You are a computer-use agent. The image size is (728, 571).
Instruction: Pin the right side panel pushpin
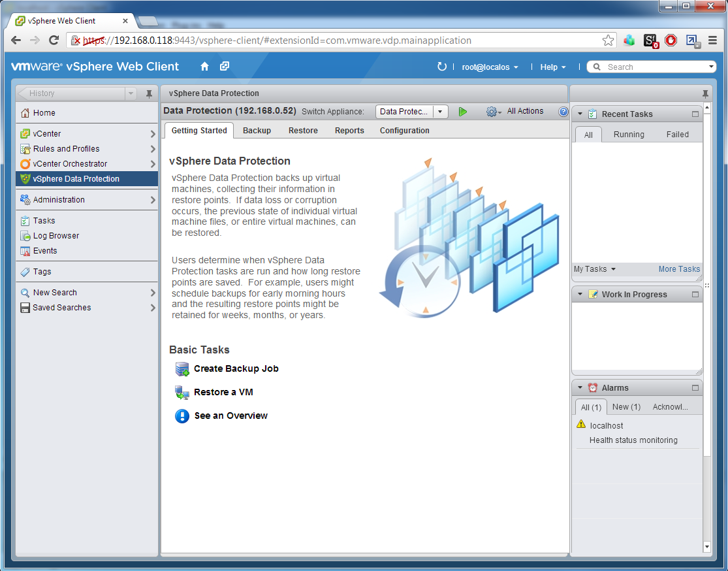tap(705, 94)
